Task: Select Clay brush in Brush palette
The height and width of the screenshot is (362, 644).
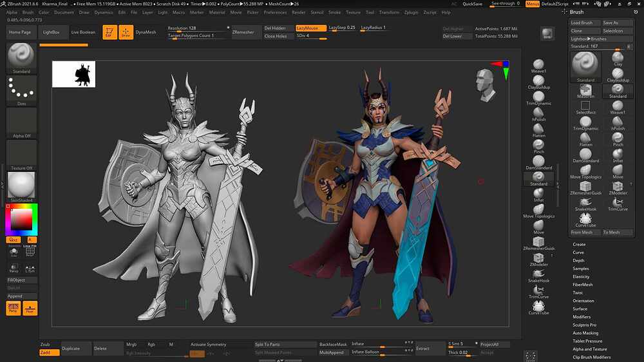Action: 618,59
